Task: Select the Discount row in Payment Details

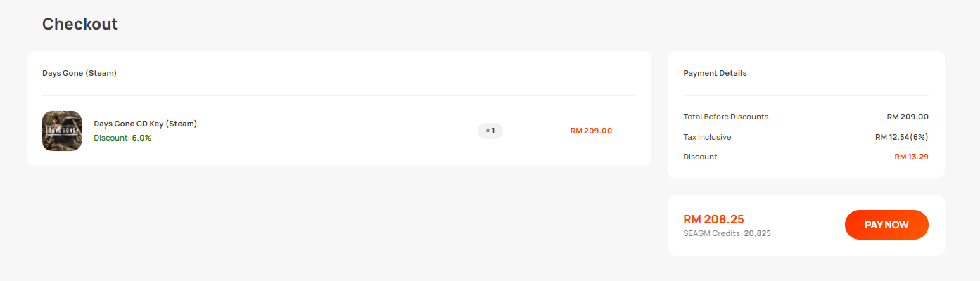Action: pyautogui.click(x=806, y=157)
